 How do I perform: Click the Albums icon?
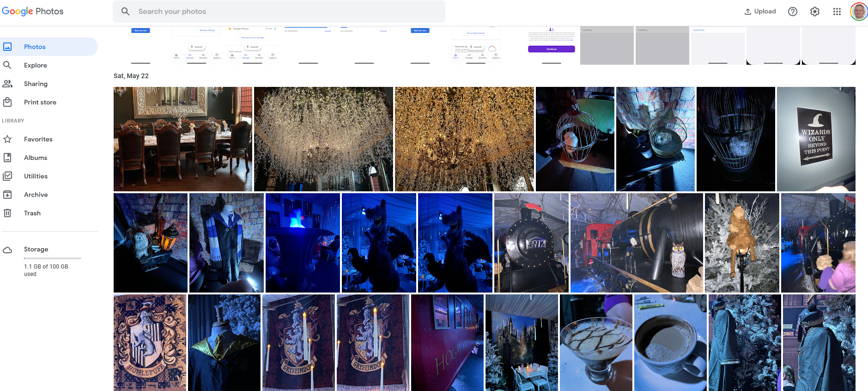(x=7, y=158)
